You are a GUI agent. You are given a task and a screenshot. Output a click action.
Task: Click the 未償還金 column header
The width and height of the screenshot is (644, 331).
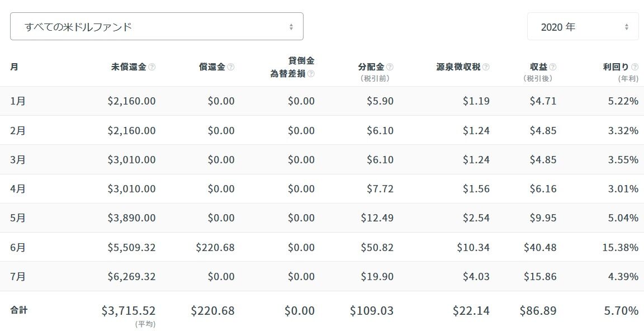129,67
